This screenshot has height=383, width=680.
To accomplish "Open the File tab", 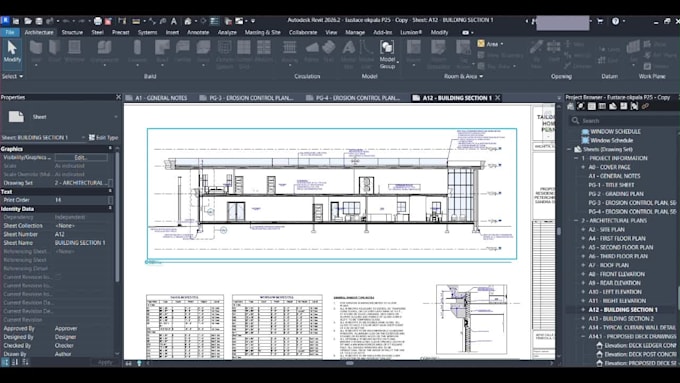I will pyautogui.click(x=10, y=33).
